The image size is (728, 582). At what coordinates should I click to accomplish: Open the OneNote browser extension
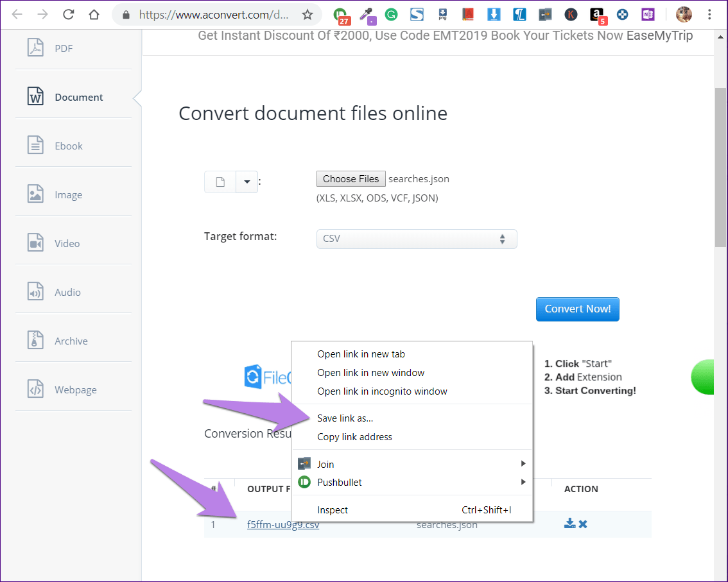648,15
